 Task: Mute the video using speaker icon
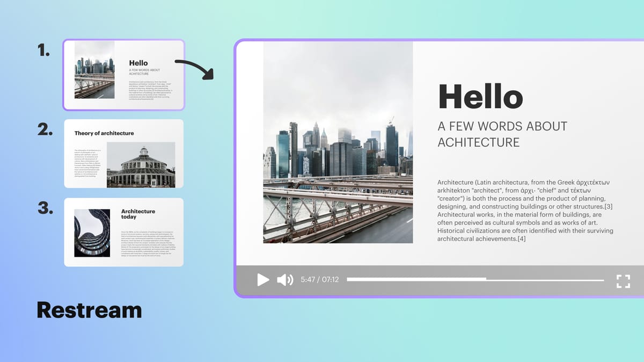[x=284, y=280]
